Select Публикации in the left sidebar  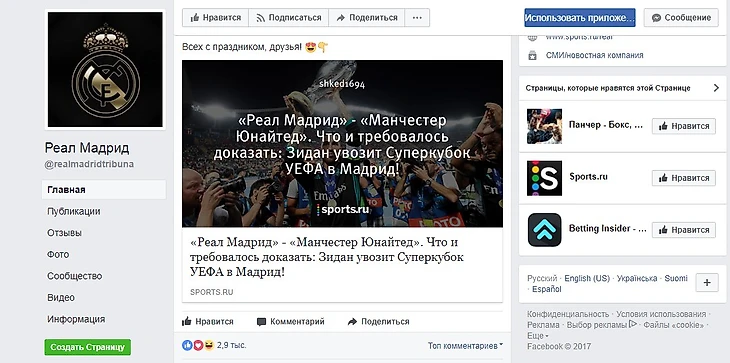coord(74,211)
